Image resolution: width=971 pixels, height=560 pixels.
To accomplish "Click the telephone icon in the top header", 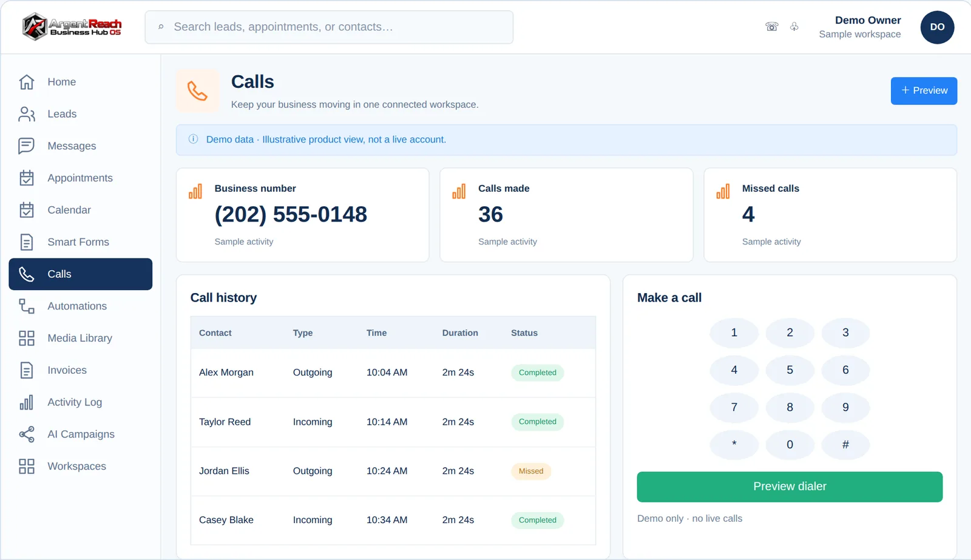I will click(x=771, y=27).
